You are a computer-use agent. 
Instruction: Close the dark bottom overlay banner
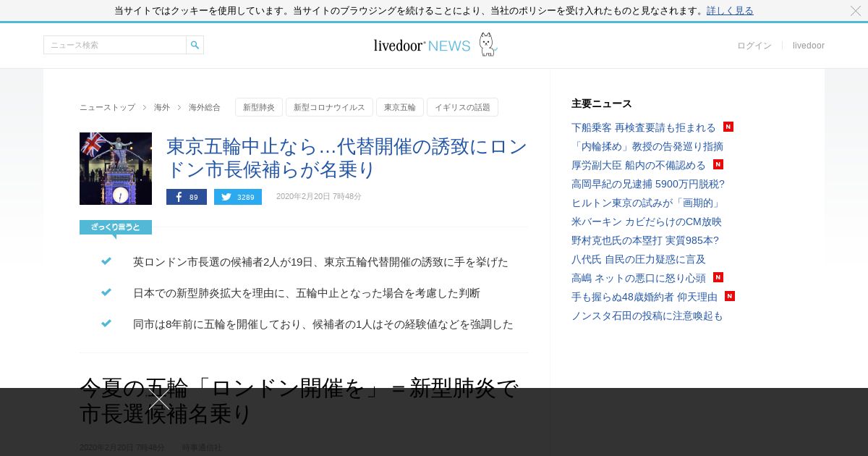pos(159,399)
